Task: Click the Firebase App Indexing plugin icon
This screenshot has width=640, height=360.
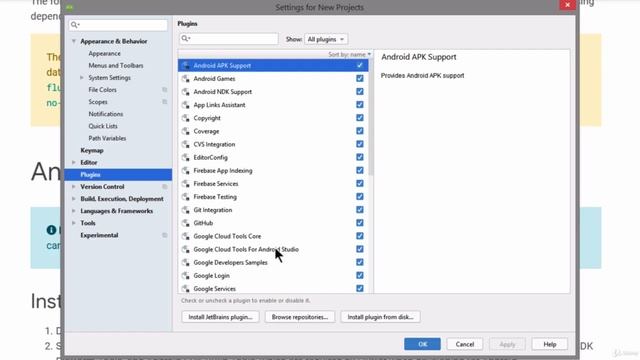Action: point(186,170)
